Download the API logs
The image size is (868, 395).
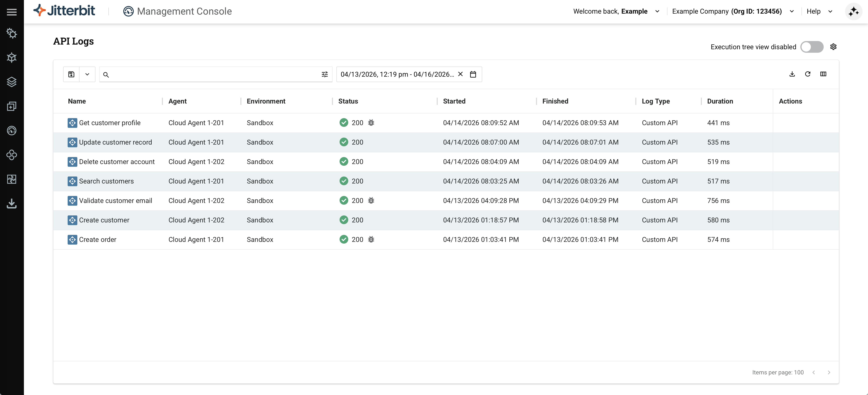[792, 74]
